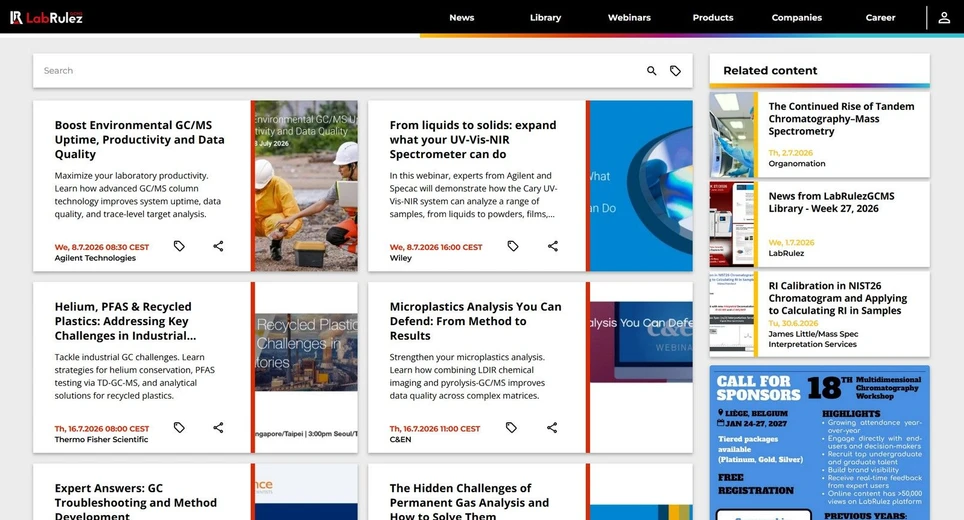964x520 pixels.
Task: Open the Career page
Action: click(x=880, y=18)
